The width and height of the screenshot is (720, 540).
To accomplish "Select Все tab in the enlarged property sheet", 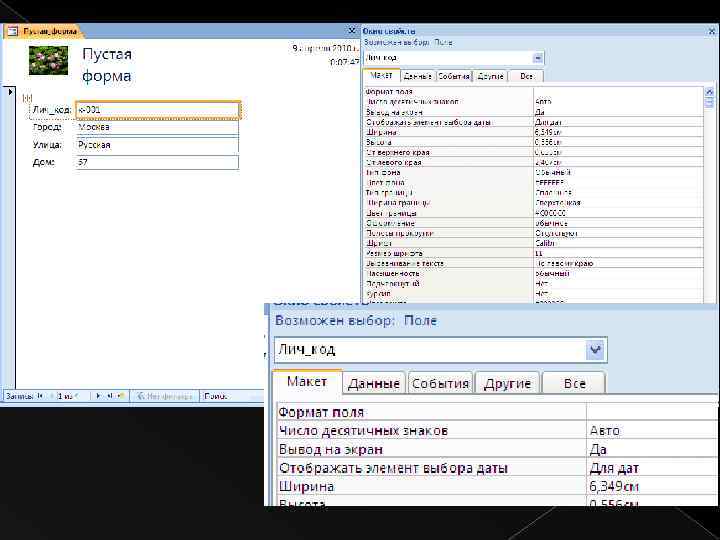I will click(x=574, y=383).
